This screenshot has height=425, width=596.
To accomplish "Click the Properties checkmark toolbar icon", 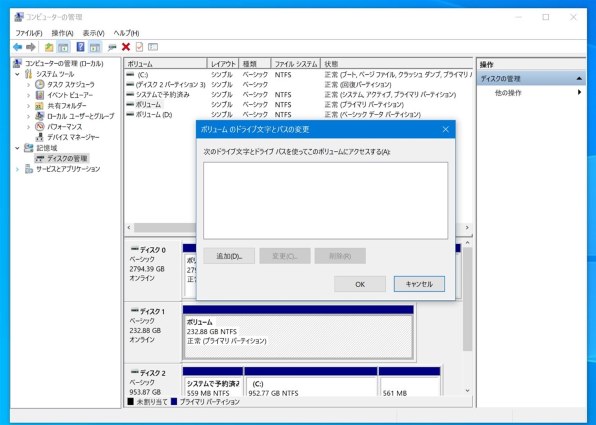I will [x=139, y=47].
